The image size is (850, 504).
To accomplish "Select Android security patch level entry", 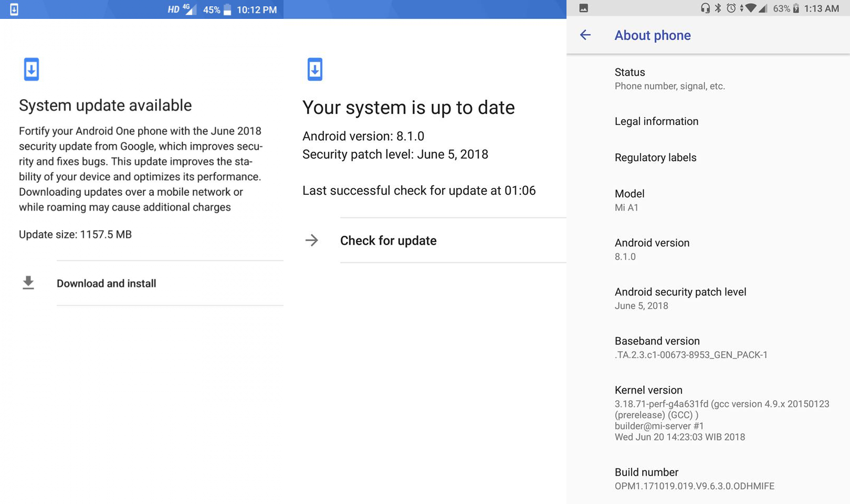I will [680, 298].
